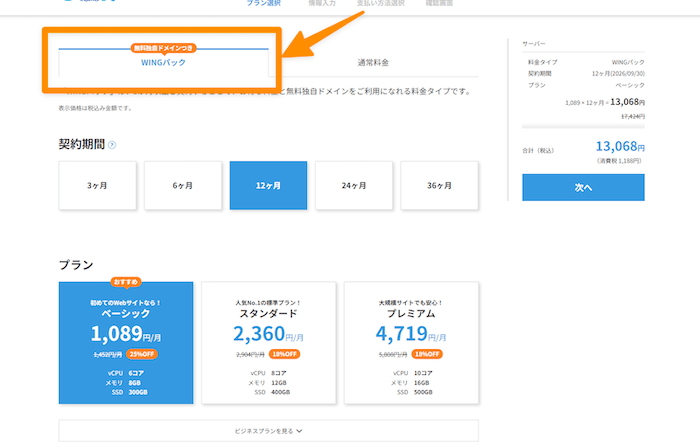Image resolution: width=700 pixels, height=446 pixels.
Task: Select the 6ヶ月 contract period
Action: [182, 186]
